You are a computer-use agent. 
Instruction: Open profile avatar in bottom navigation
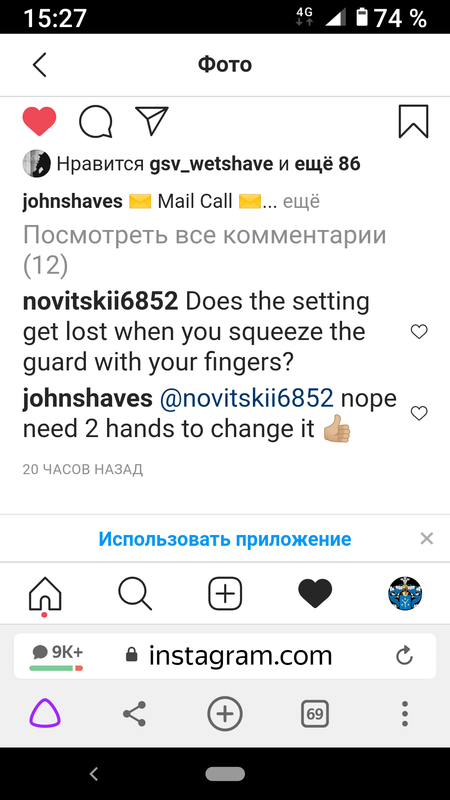click(405, 594)
